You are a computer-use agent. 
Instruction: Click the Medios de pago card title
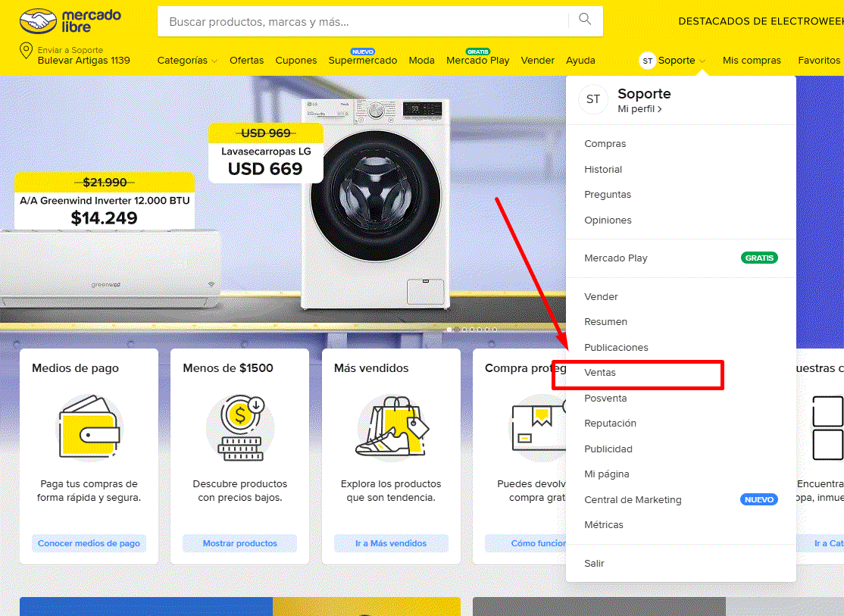pos(75,368)
